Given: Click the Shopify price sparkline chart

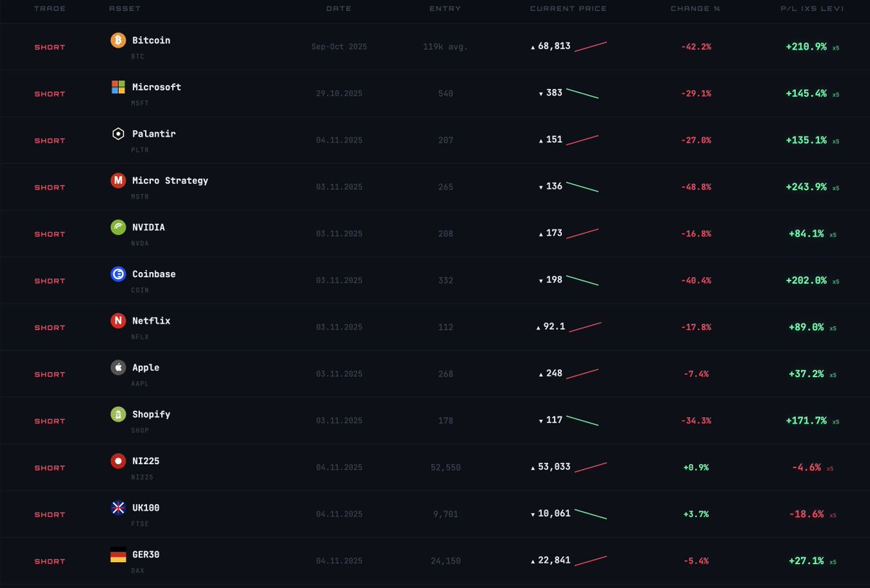Looking at the screenshot, I should click(582, 421).
